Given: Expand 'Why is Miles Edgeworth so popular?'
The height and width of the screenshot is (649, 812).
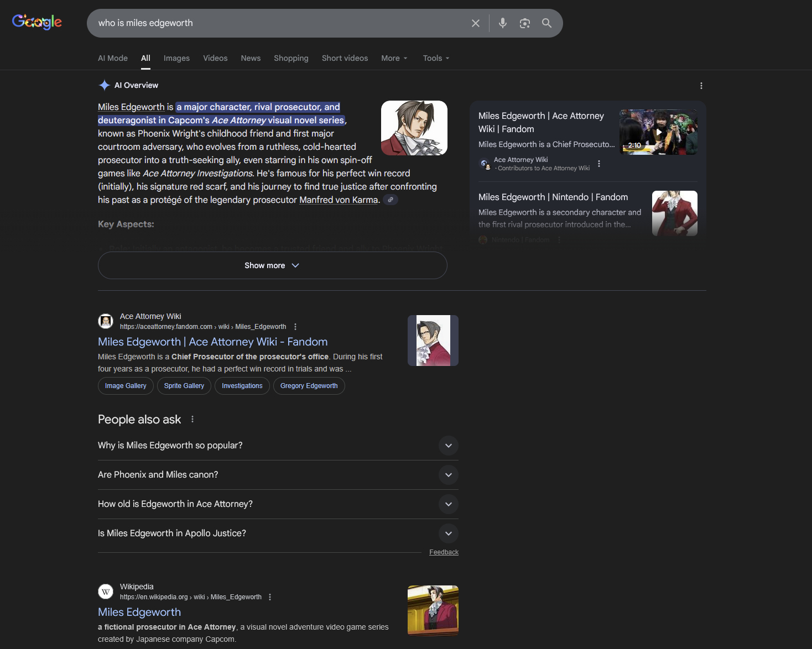Looking at the screenshot, I should click(x=448, y=446).
